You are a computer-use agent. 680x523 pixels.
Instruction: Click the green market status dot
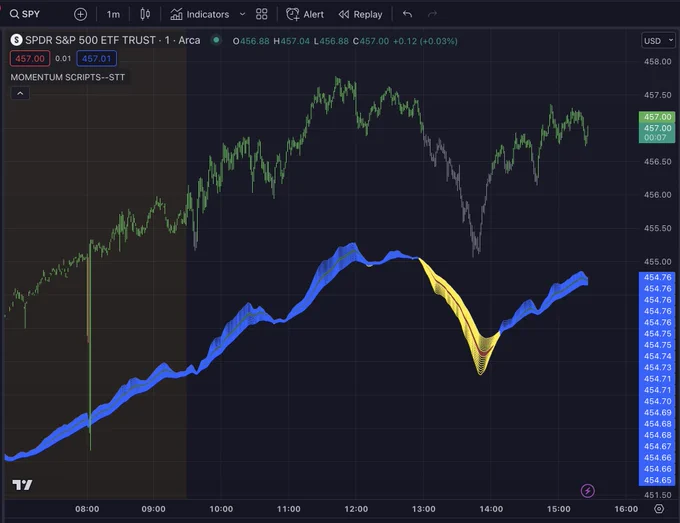click(x=216, y=40)
